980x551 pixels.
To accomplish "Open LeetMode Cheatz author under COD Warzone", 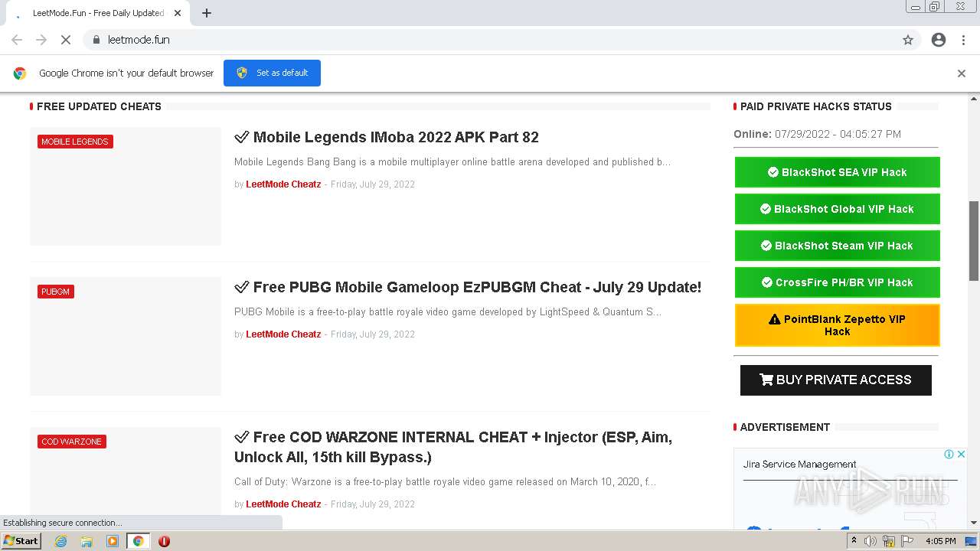I will point(283,504).
